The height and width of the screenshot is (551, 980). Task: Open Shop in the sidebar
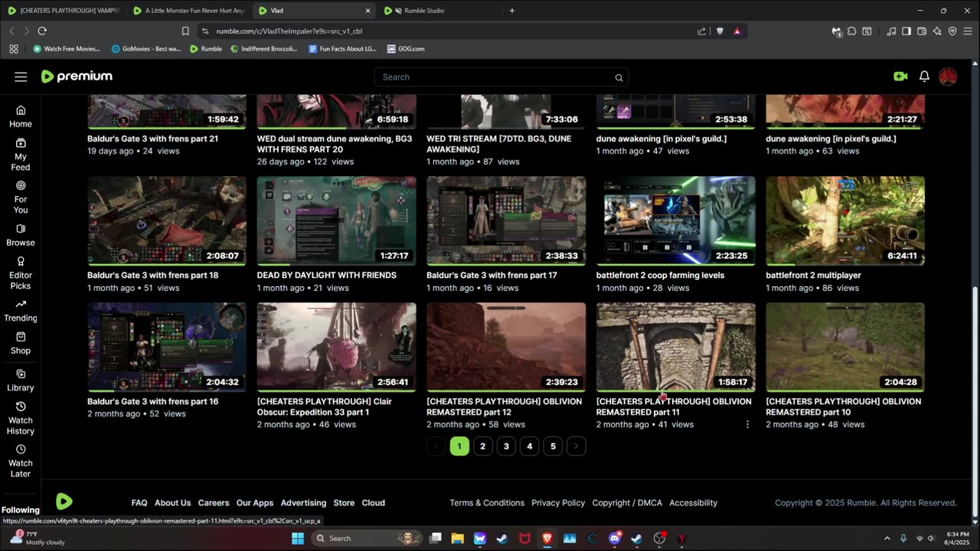click(21, 344)
